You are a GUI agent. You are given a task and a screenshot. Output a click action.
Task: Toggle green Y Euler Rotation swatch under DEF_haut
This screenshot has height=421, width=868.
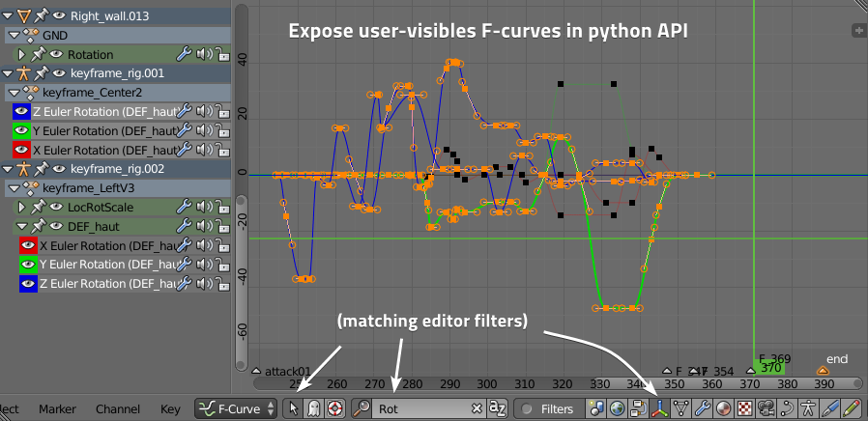pyautogui.click(x=28, y=265)
